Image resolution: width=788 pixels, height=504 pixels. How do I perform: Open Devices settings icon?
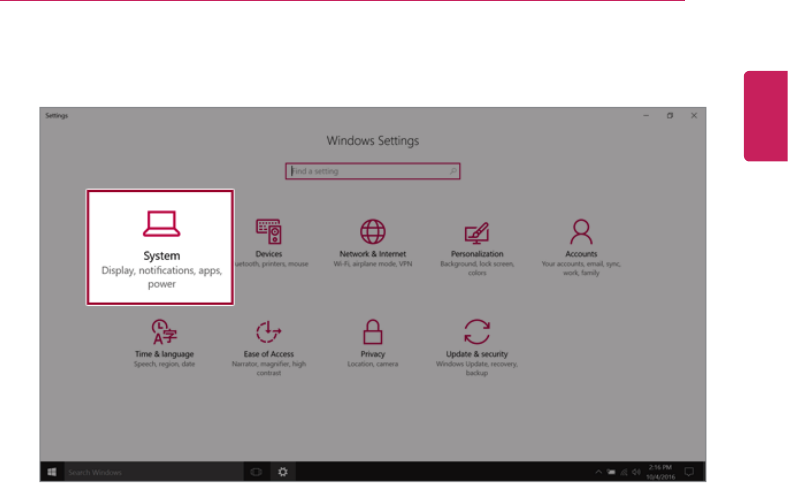(269, 232)
